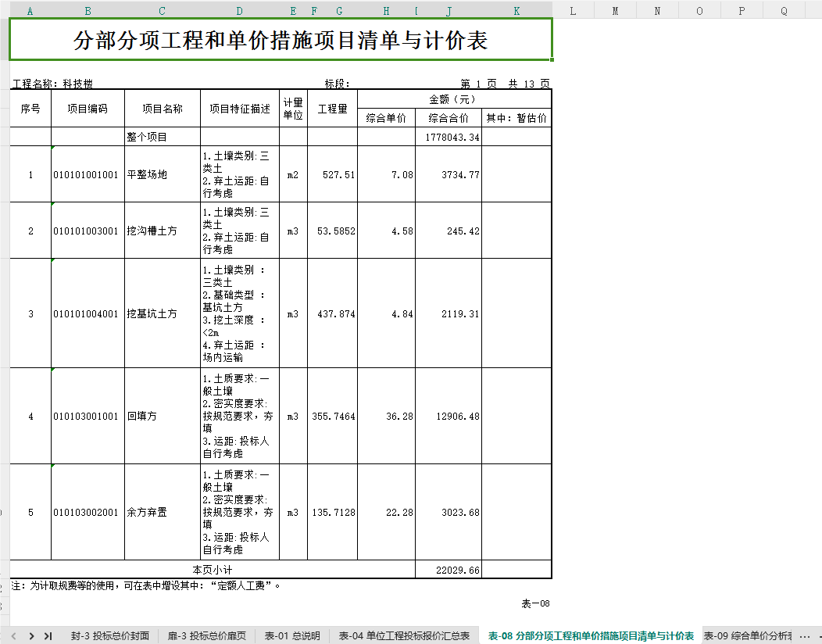Jump to the last sheet tab arrow

coord(48,636)
